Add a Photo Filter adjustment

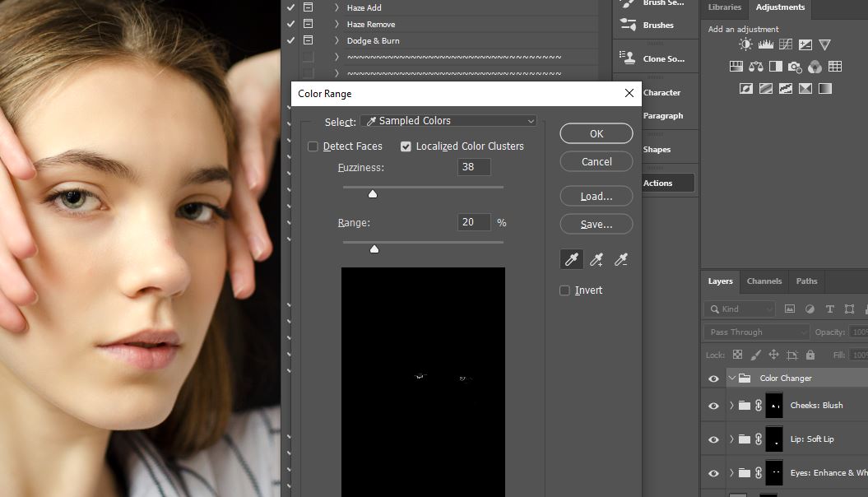point(795,67)
